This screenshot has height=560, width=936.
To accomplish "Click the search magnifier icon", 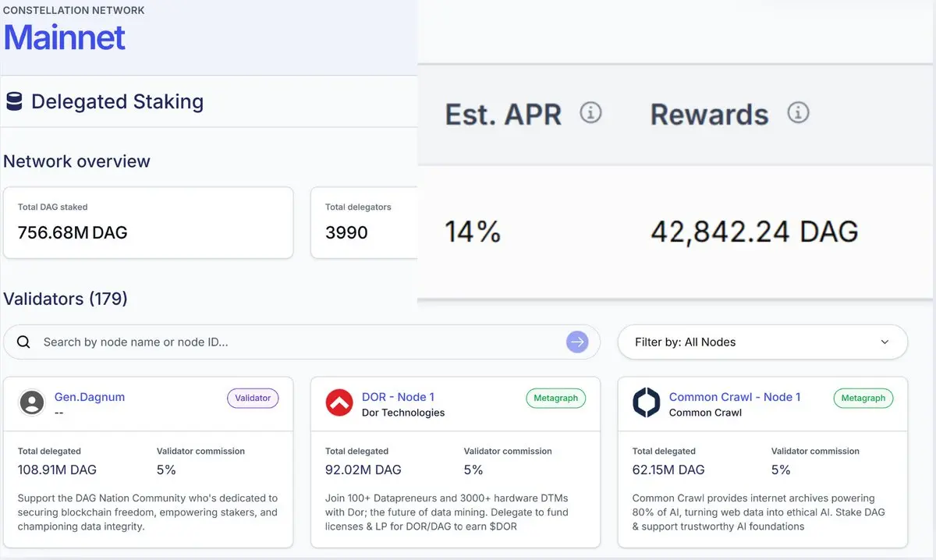I will click(x=23, y=342).
